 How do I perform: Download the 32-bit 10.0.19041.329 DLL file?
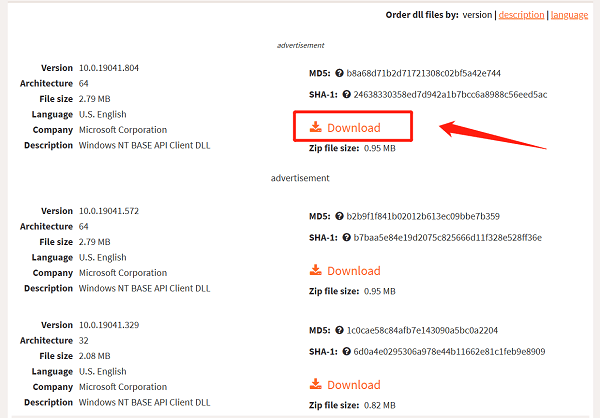tap(345, 385)
